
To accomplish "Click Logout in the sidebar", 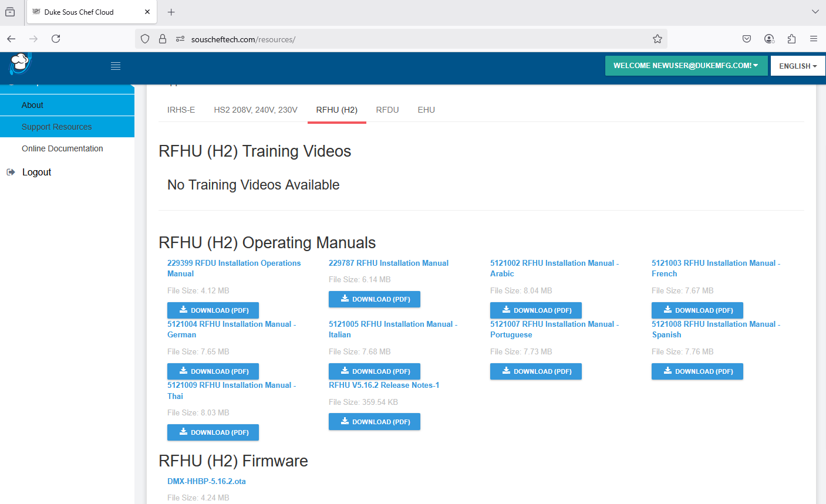I will pos(36,172).
